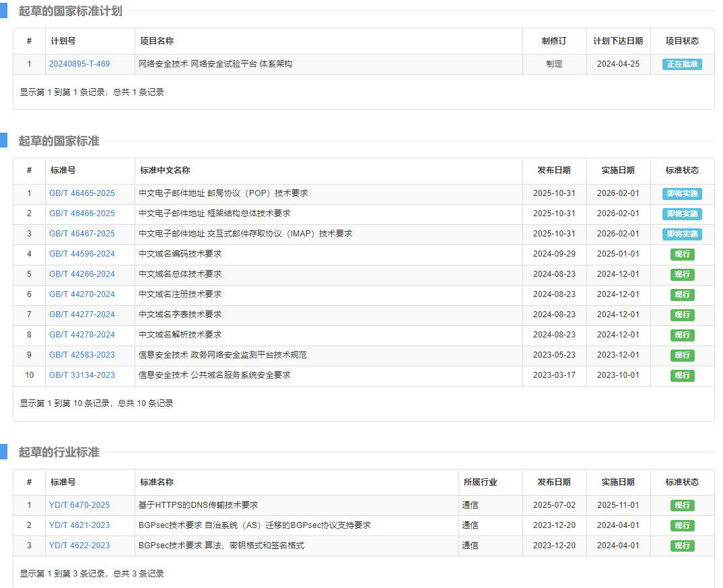Viewport: 723px width, 588px height.
Task: Click 现行 badge for YD/T 6470-2025
Action: (x=682, y=506)
